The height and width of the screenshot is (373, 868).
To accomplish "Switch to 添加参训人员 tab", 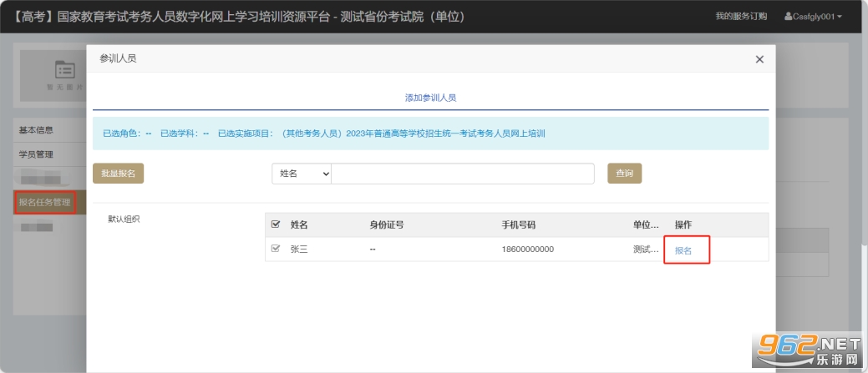I will pos(430,98).
